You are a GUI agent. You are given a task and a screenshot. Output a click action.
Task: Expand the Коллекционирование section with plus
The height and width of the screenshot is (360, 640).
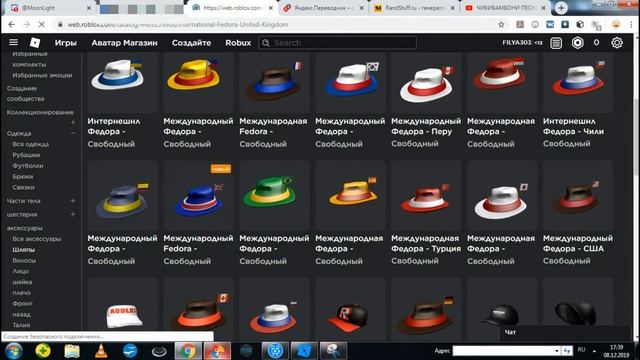(x=73, y=122)
